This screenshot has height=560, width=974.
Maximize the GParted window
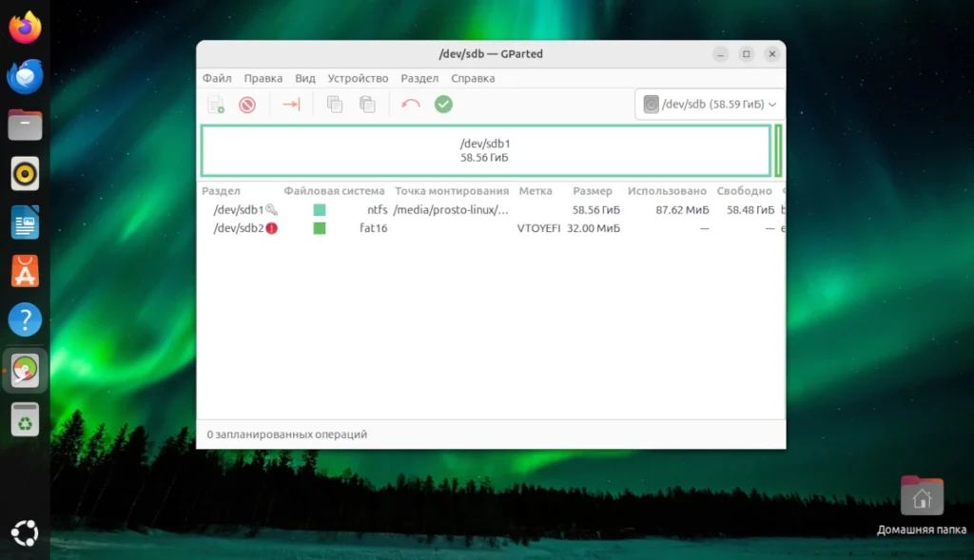tap(746, 54)
